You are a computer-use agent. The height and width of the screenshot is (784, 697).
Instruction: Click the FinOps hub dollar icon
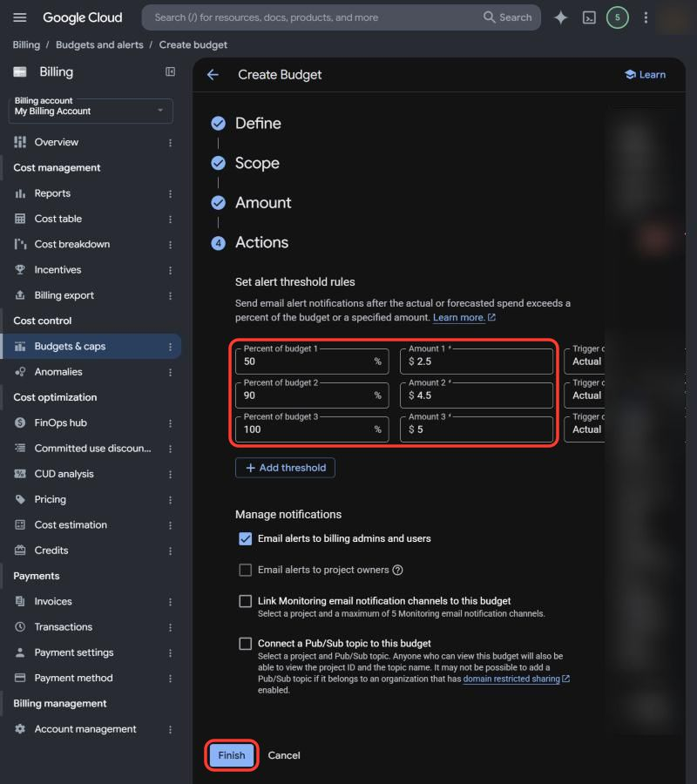pos(20,422)
